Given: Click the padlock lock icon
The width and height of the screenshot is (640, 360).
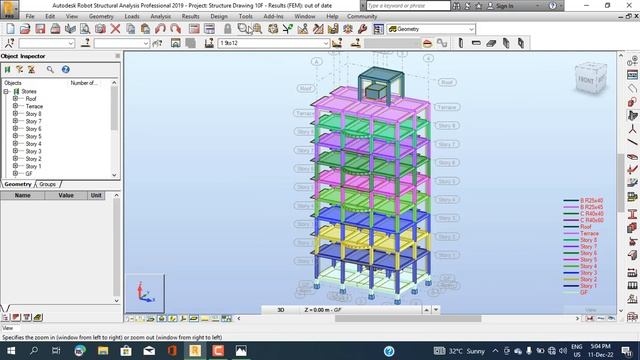Looking at the screenshot, I should (227, 29).
